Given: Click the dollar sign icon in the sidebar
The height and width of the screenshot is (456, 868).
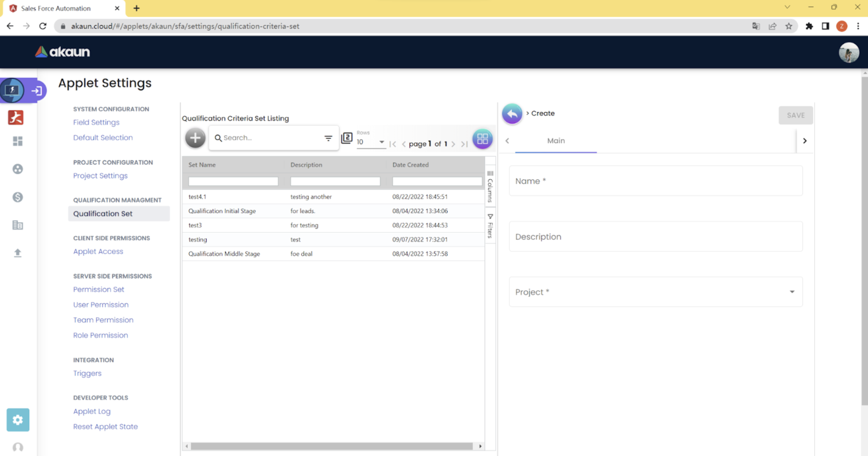Looking at the screenshot, I should tap(18, 197).
